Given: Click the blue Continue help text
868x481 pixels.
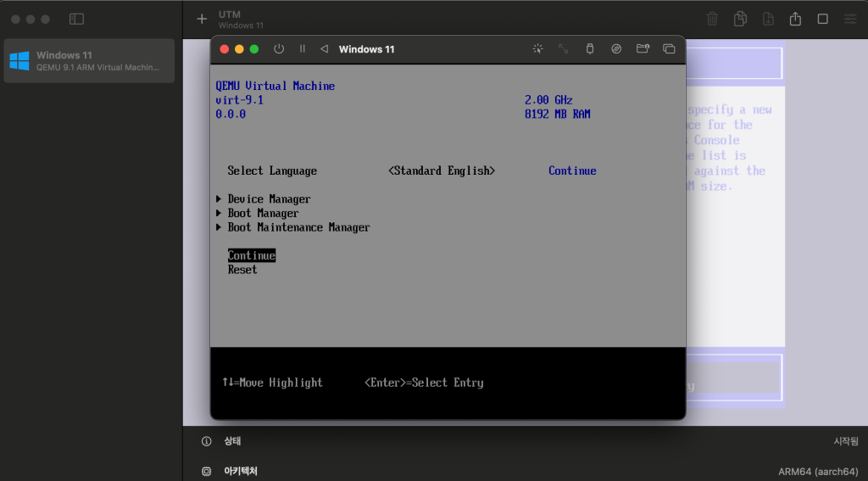Looking at the screenshot, I should [x=572, y=171].
